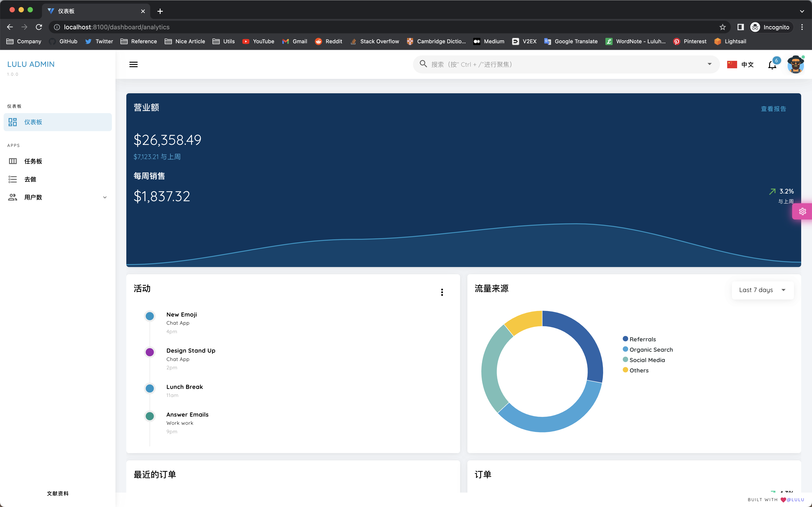
Task: Open the pink settings gear panel
Action: pos(802,212)
